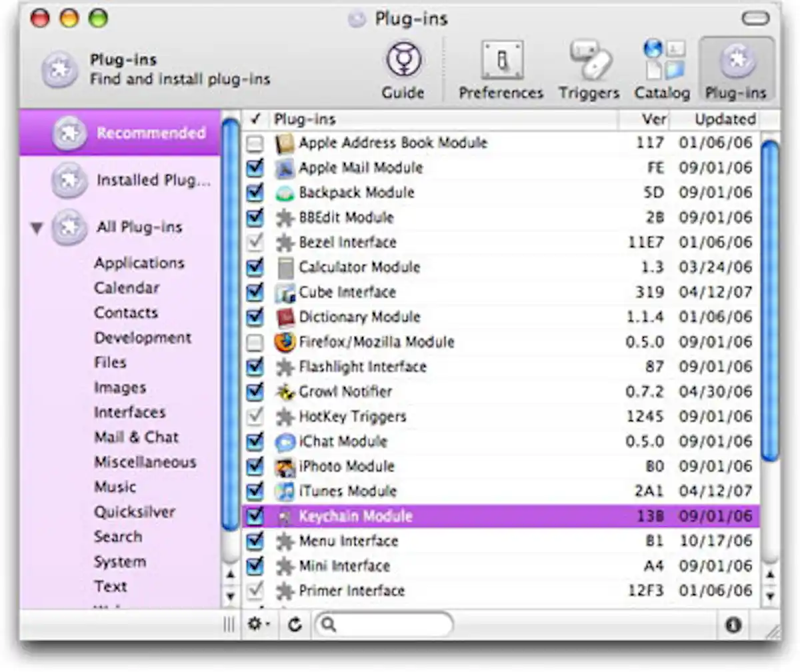800x672 pixels.
Task: Click the refresh icon at the bottom
Action: pos(295,625)
